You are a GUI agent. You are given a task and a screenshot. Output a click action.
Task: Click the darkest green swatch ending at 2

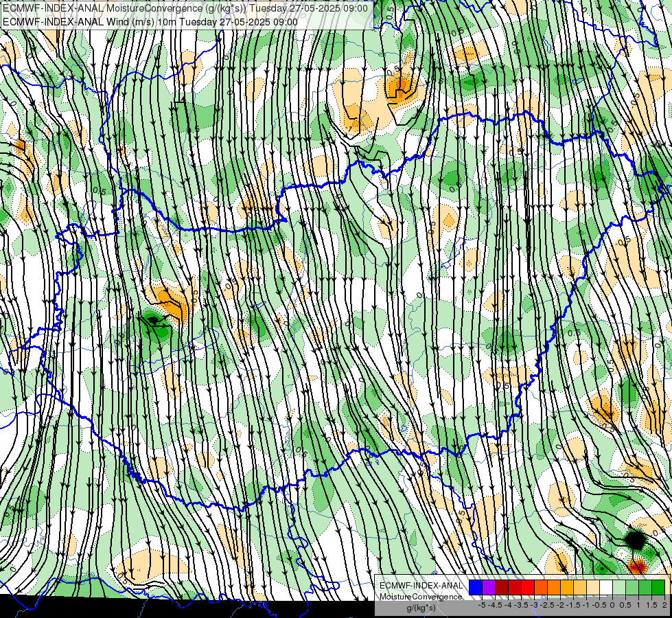(x=658, y=588)
